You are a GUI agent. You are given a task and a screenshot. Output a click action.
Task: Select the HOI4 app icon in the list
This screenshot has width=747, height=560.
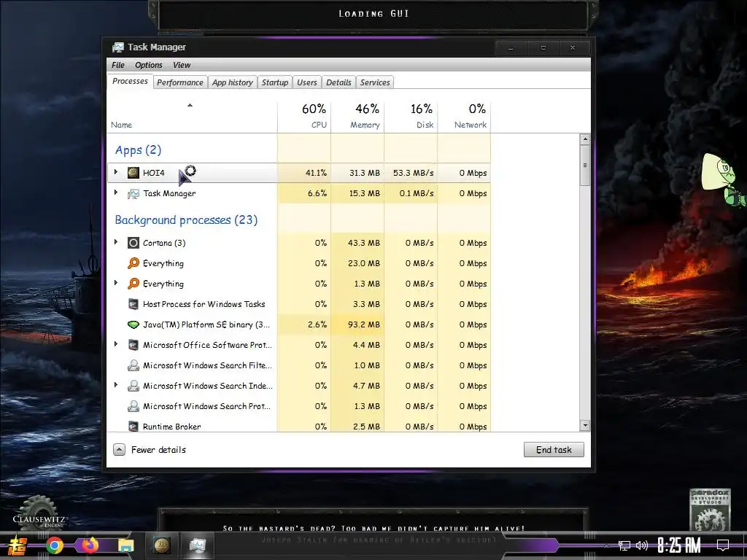click(133, 172)
